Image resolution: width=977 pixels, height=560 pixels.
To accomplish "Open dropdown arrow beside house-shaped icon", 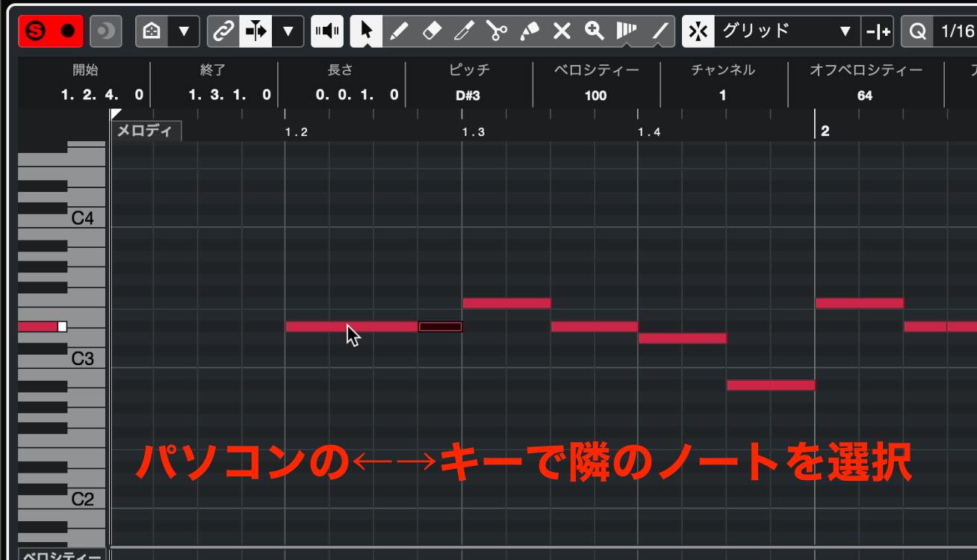I will click(184, 31).
